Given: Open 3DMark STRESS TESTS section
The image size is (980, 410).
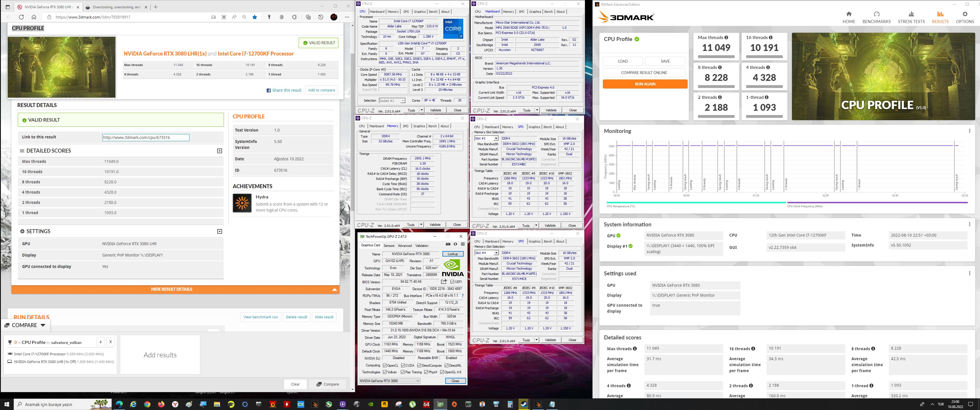Looking at the screenshot, I should pos(911,17).
